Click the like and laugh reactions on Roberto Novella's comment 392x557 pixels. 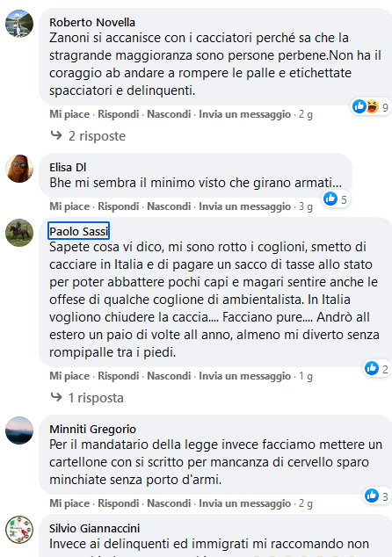point(371,106)
